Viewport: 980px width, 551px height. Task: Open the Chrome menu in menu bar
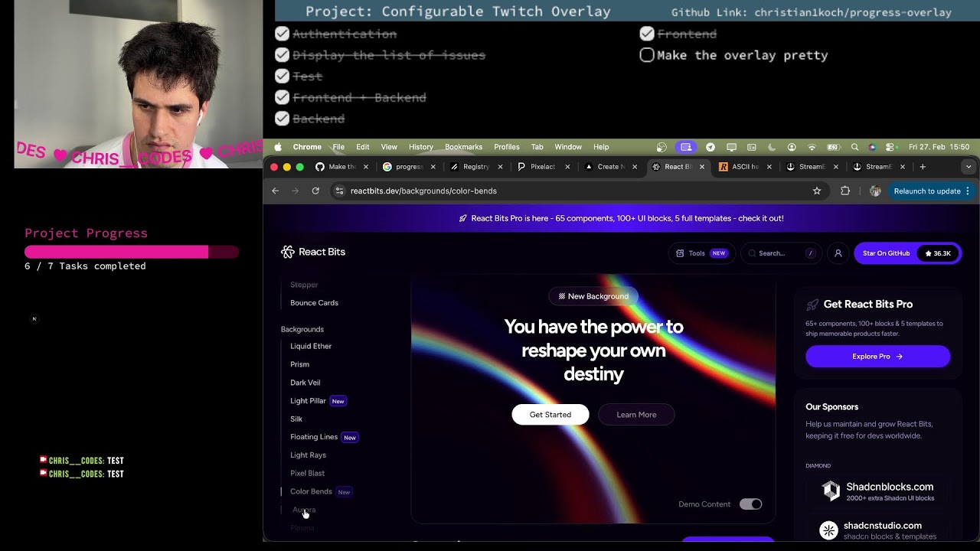coord(307,147)
